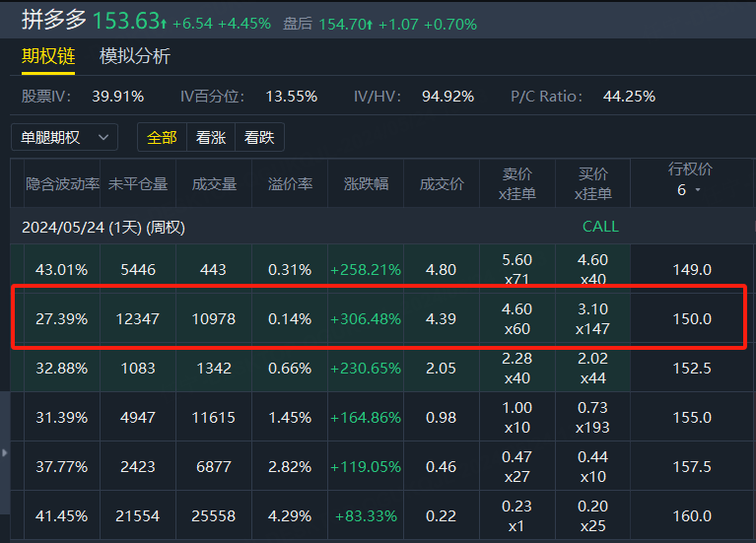Sort by 隐含波动率 column header

(63, 183)
